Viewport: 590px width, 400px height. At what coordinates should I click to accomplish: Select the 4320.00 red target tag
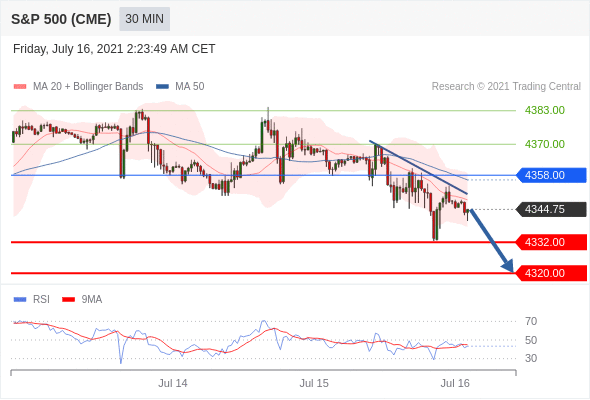(x=551, y=273)
